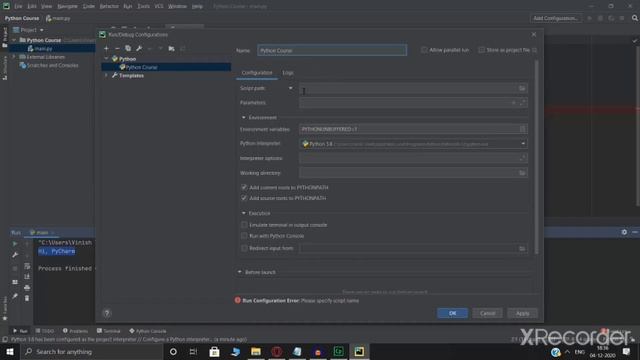The height and width of the screenshot is (360, 640).
Task: Click Add Configuration button in main toolbar
Action: 556,18
